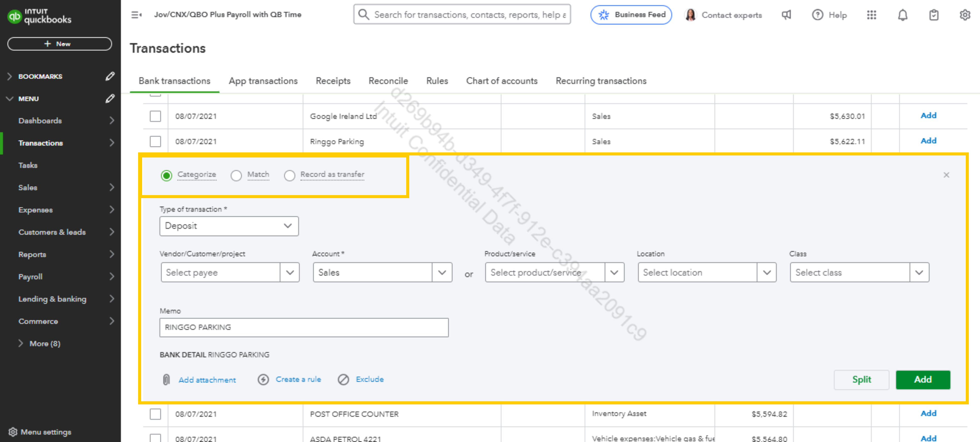Click the Exclude link

(x=370, y=380)
